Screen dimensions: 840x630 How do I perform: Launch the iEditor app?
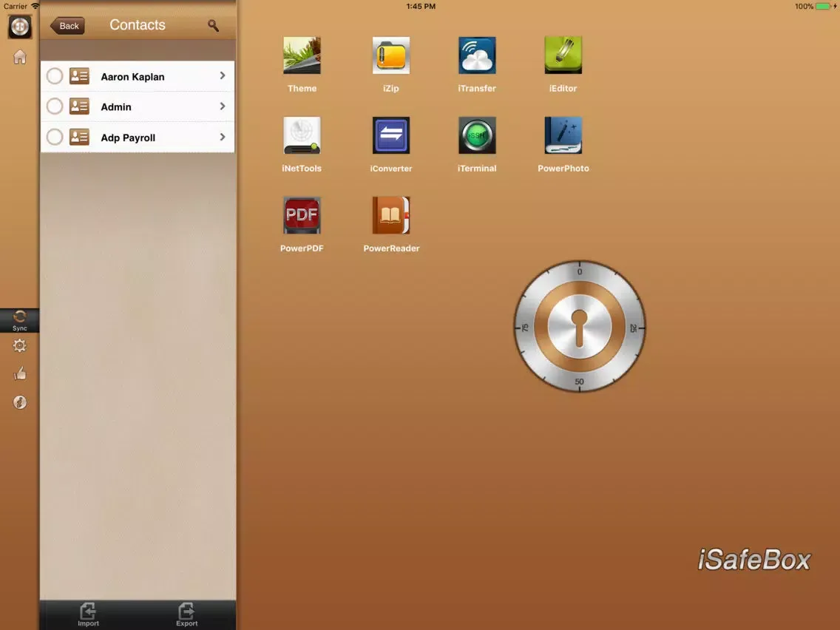(x=563, y=55)
